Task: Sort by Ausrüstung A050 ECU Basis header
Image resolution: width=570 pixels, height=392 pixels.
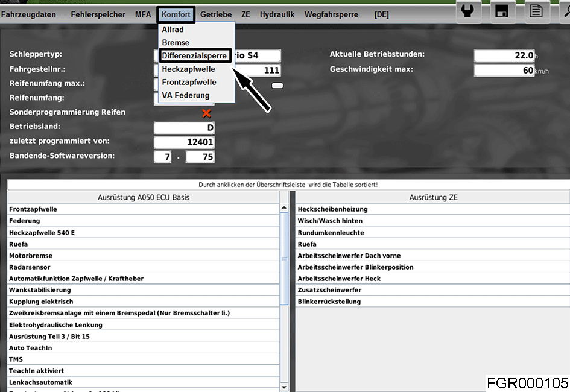Action: (x=143, y=197)
